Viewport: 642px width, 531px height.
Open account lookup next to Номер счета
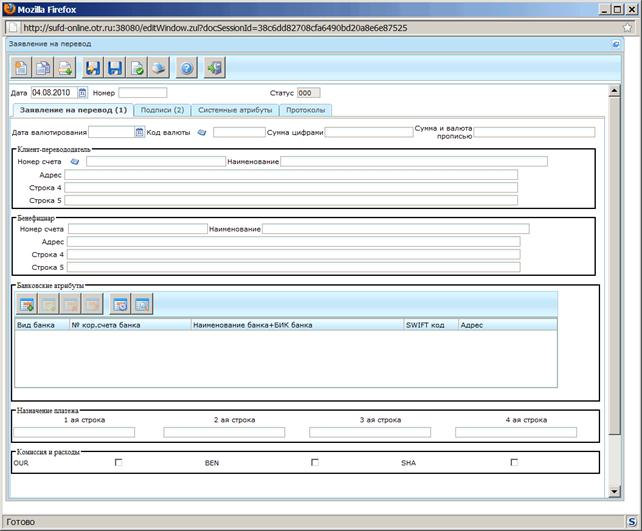[x=75, y=162]
